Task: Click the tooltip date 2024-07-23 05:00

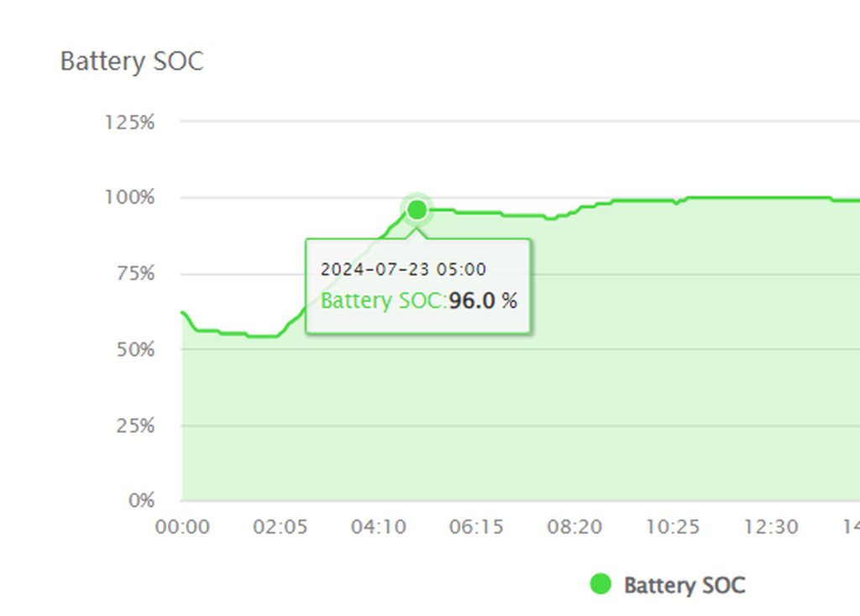Action: pos(403,269)
